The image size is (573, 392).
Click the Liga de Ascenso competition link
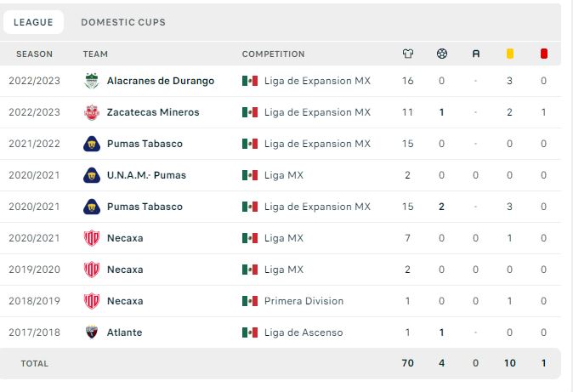[x=304, y=332]
